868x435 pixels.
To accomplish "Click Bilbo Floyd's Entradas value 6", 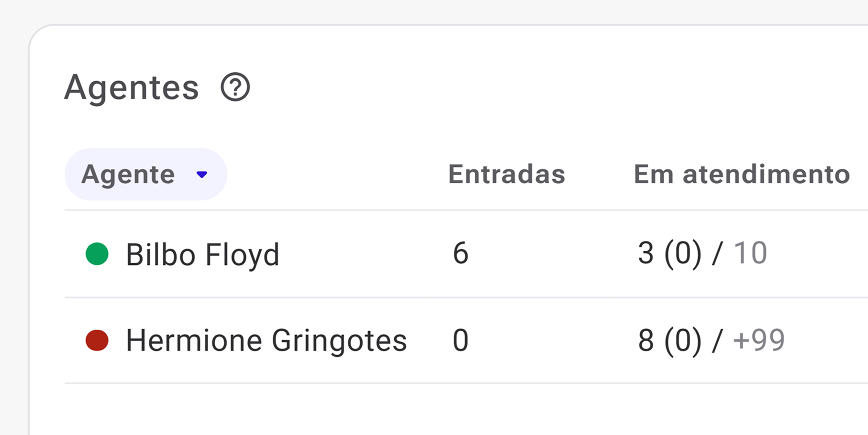I will pos(460,253).
